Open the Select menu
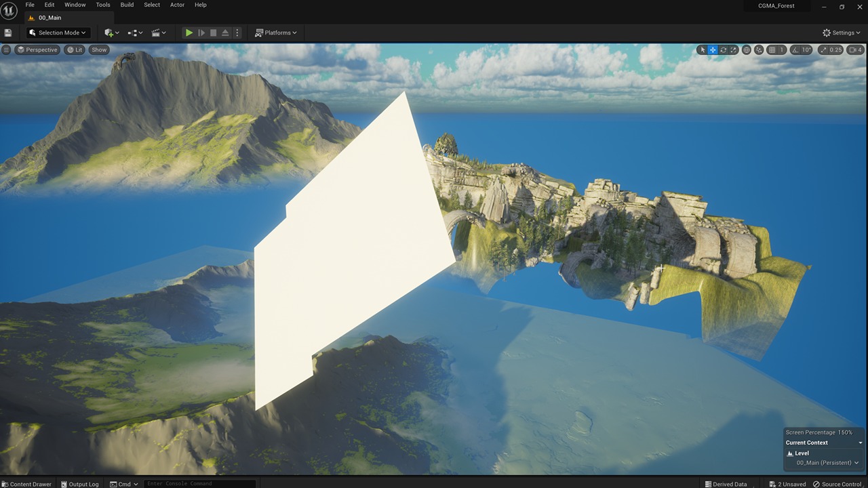 [152, 5]
